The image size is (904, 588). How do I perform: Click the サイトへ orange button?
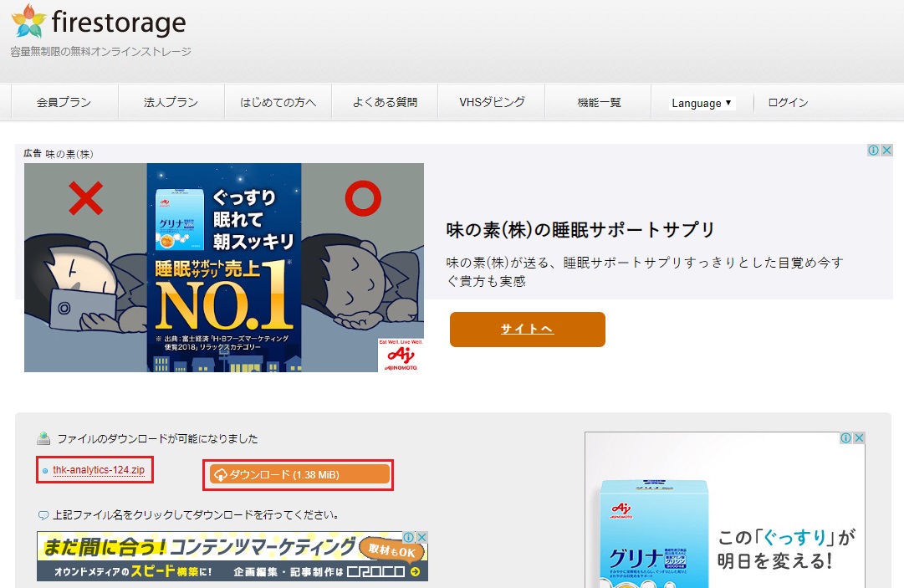tap(527, 330)
